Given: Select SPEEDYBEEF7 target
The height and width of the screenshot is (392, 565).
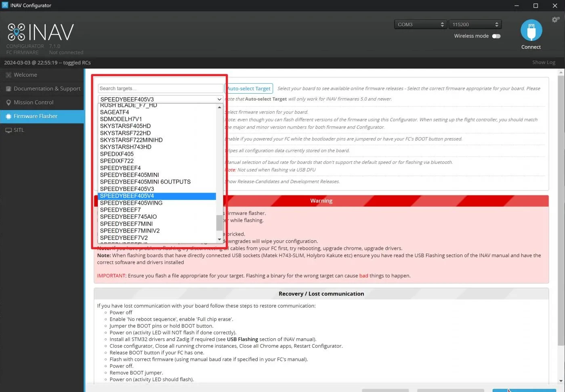Looking at the screenshot, I should tap(157, 210).
